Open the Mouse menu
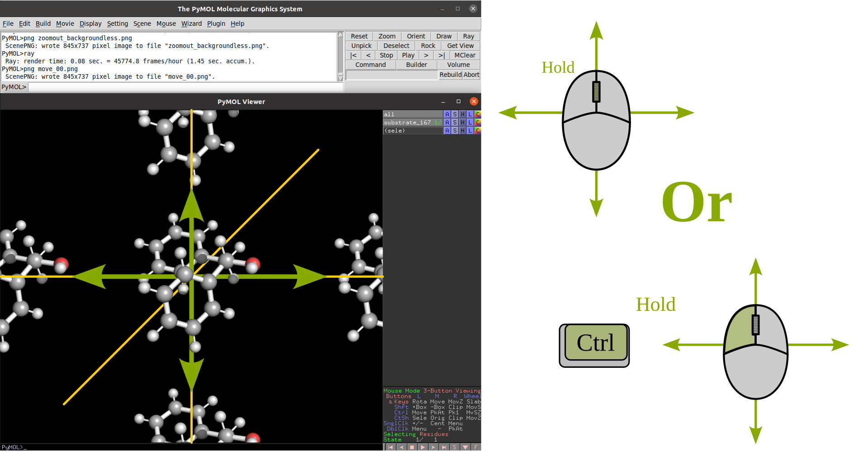868x452 pixels. pyautogui.click(x=166, y=24)
